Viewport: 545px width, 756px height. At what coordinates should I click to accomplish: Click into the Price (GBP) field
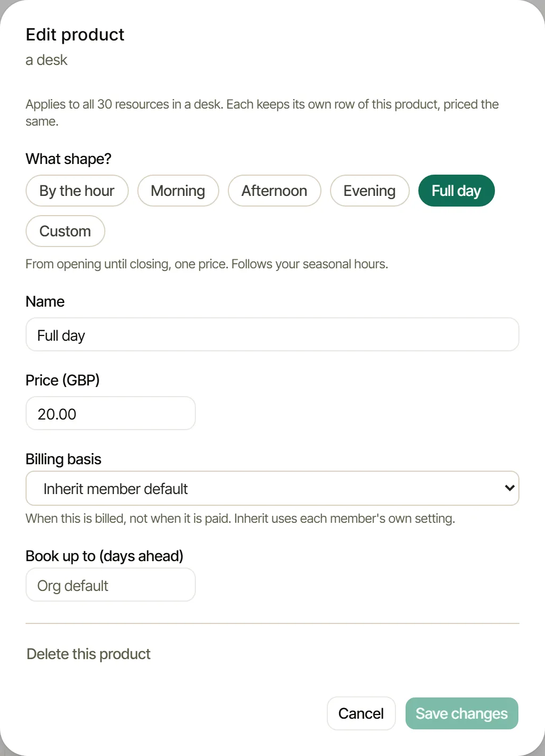(111, 414)
